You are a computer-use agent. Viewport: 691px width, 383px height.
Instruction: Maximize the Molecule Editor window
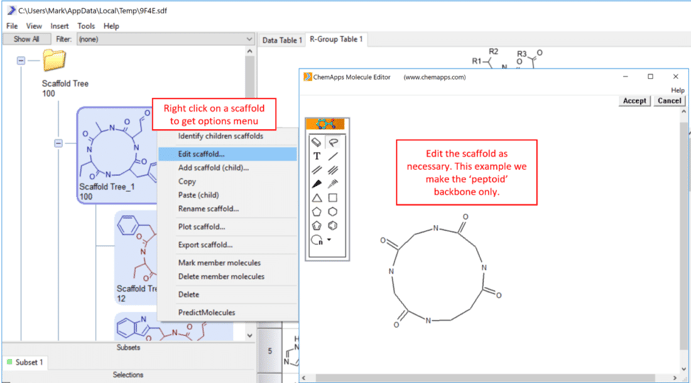650,77
